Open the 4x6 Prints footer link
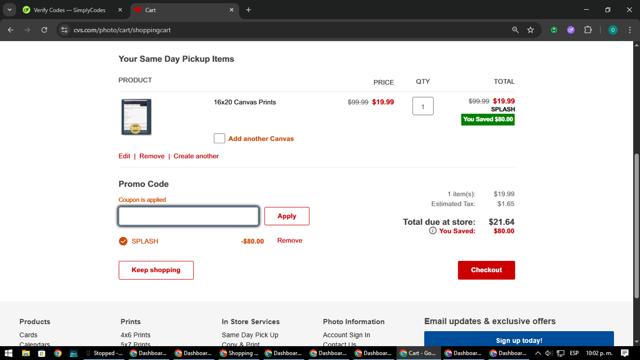The image size is (640, 360). [x=136, y=335]
